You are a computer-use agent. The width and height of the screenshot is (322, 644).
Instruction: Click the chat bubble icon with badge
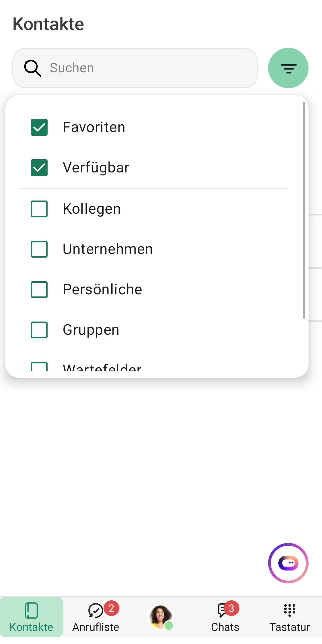click(223, 610)
